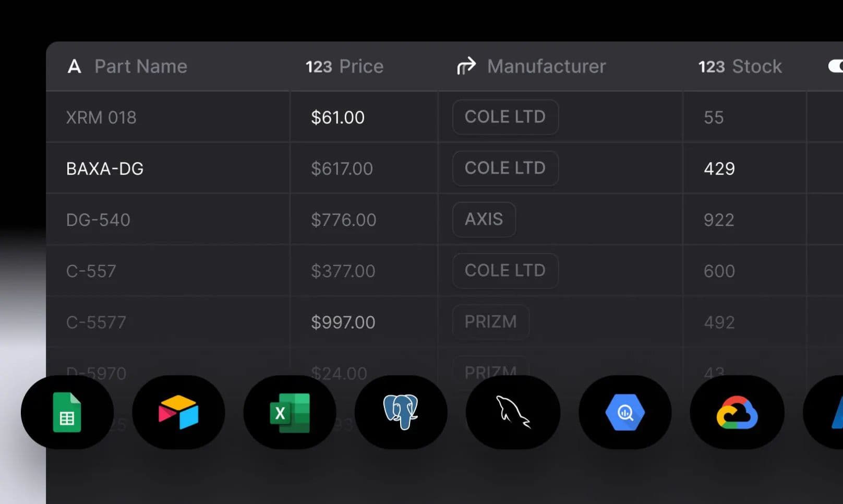The image size is (843, 504).
Task: Select the PRIZM tag in C-5577 row
Action: [x=490, y=322]
